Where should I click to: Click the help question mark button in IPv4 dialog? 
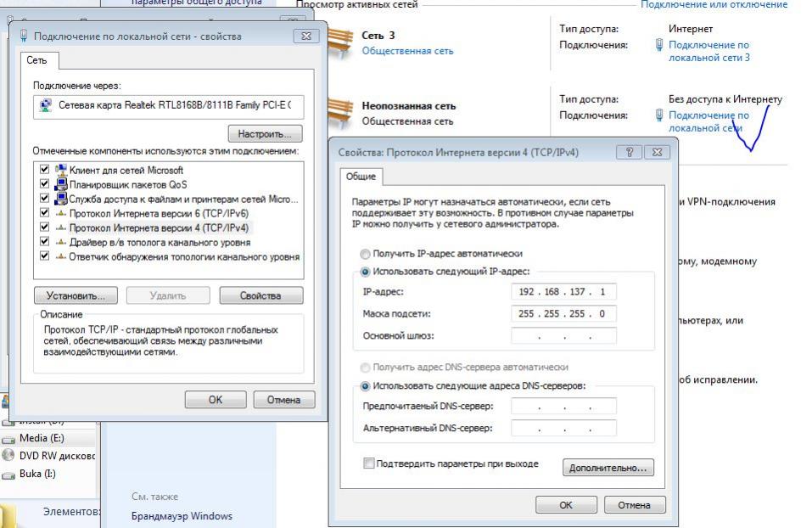click(630, 152)
